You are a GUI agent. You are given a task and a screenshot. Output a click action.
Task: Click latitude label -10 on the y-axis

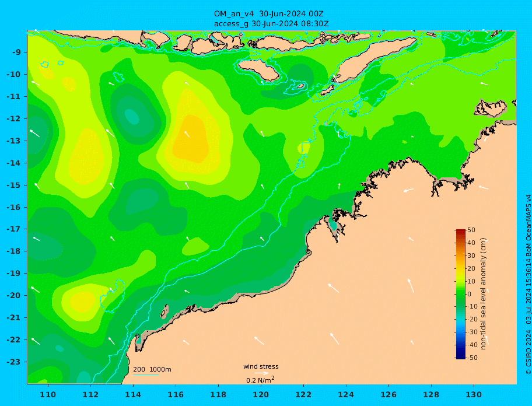pyautogui.click(x=14, y=74)
